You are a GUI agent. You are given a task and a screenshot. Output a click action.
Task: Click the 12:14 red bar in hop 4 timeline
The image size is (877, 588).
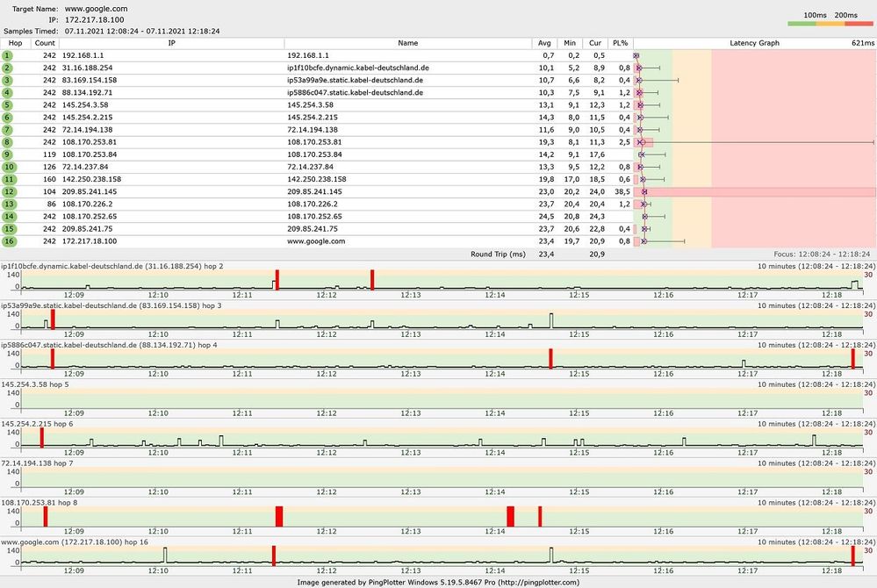tap(550, 359)
